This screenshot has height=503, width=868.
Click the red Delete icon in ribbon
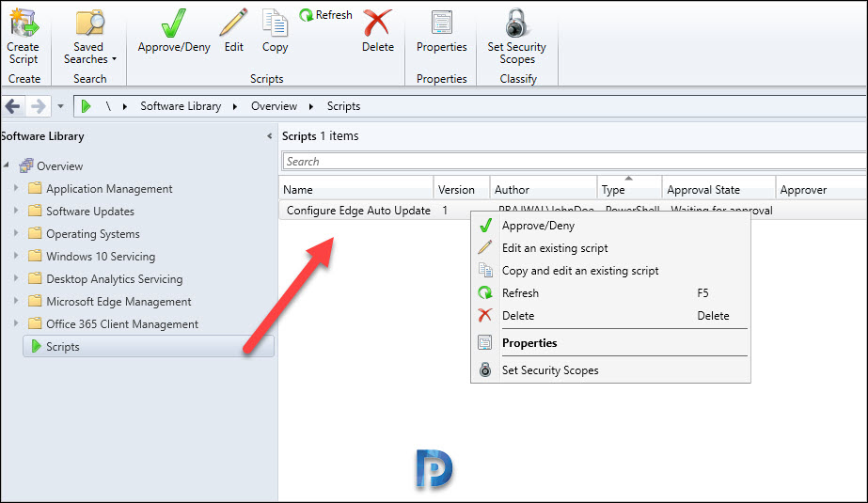coord(377,24)
